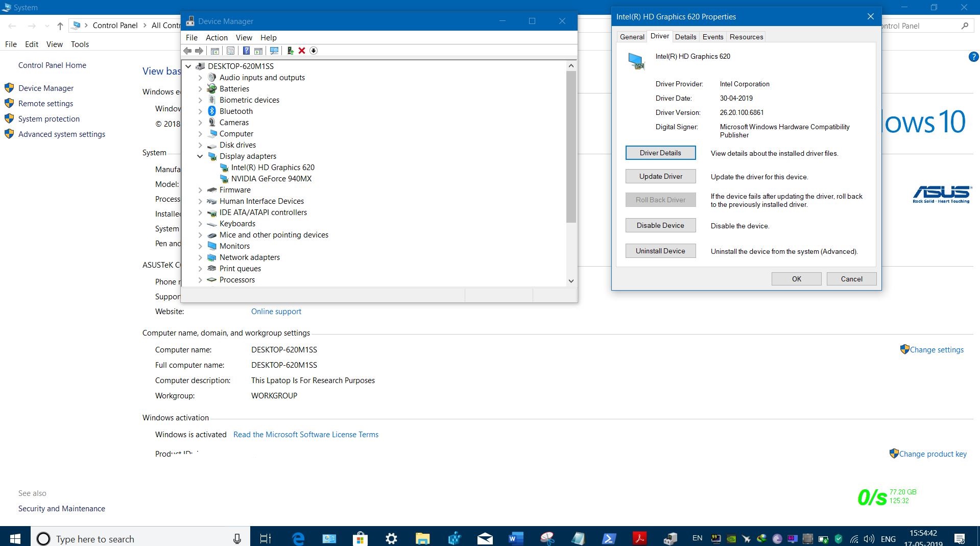980x546 pixels.
Task: Expand the Audio inputs and outputs node
Action: [200, 78]
